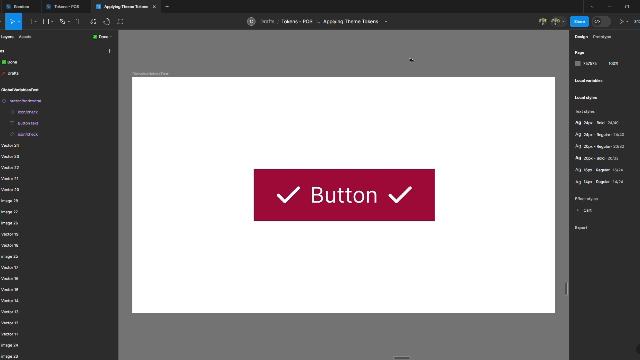This screenshot has width=640, height=360.
Task: Select the Button text on canvas
Action: coord(344,195)
